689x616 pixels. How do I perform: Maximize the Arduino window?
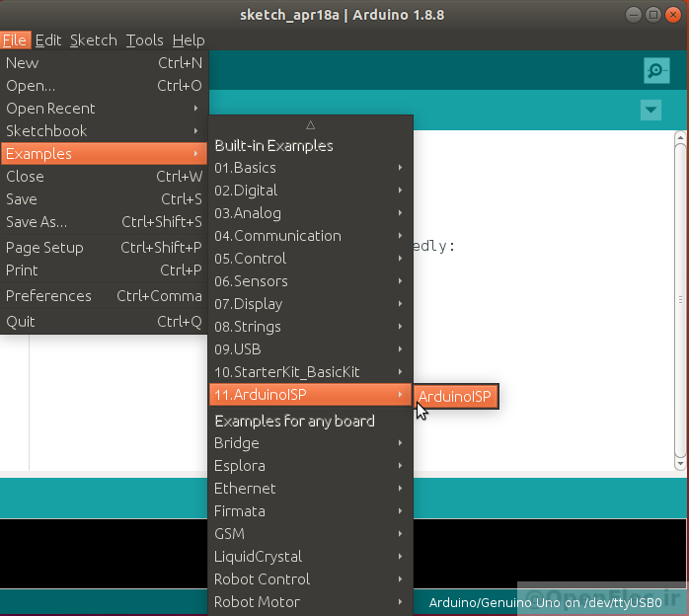pyautogui.click(x=653, y=15)
